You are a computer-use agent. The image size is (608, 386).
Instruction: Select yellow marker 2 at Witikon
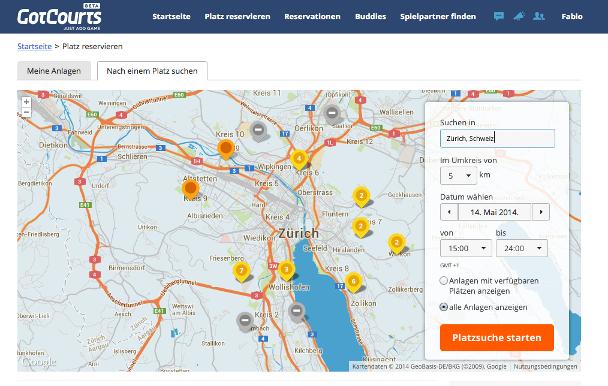pyautogui.click(x=396, y=244)
